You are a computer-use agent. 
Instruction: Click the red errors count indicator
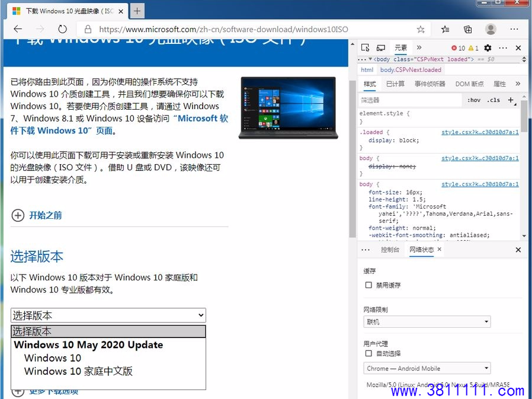458,48
